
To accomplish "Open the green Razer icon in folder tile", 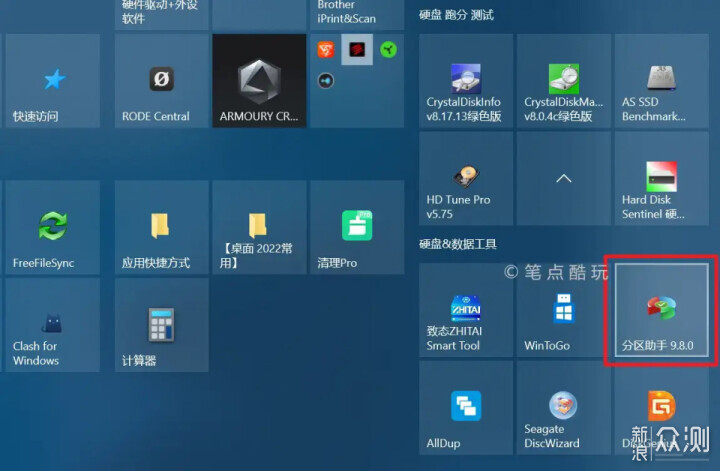I will 388,50.
